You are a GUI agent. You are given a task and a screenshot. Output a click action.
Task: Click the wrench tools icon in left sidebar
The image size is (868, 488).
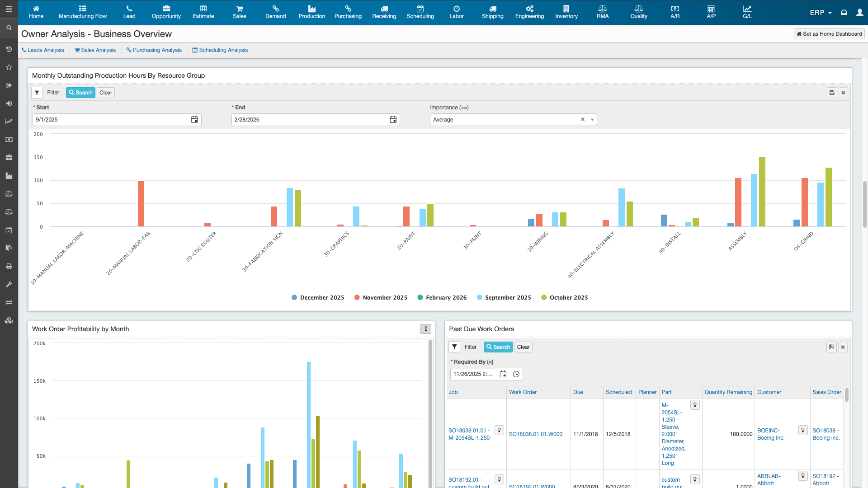pos(9,284)
